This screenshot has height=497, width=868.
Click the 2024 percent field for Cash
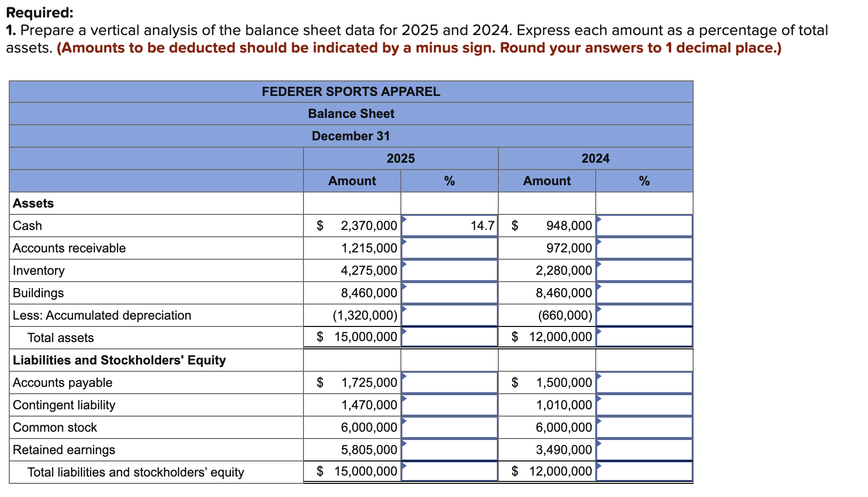point(644,226)
